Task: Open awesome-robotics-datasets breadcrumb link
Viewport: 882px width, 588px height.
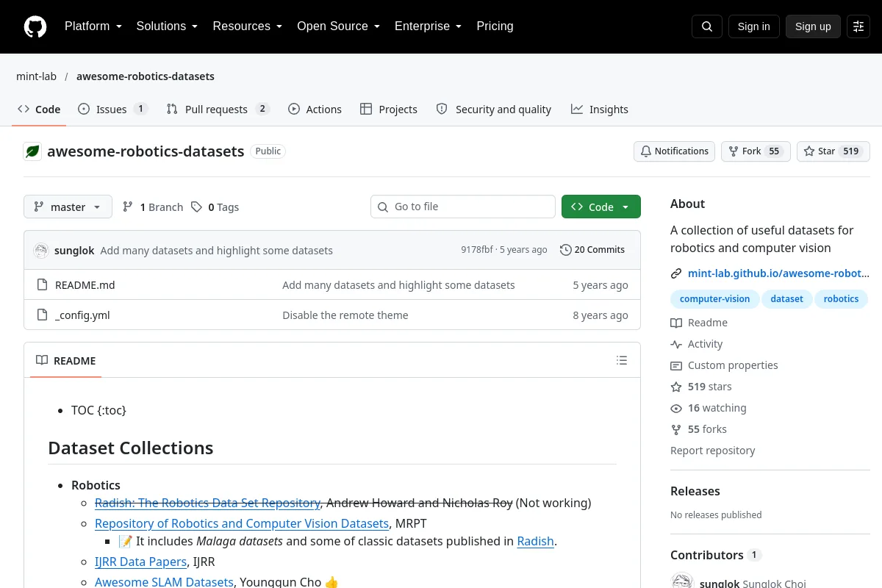Action: 146,76
